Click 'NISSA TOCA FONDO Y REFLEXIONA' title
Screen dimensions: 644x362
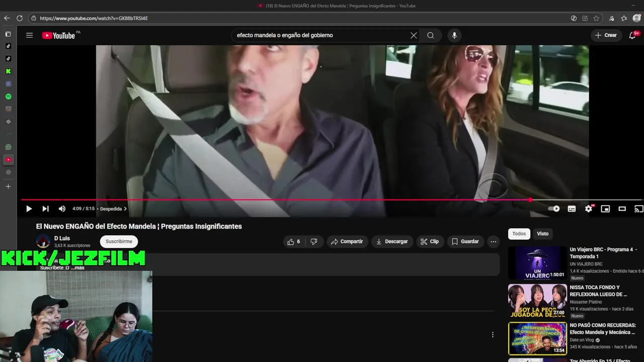[599, 291]
